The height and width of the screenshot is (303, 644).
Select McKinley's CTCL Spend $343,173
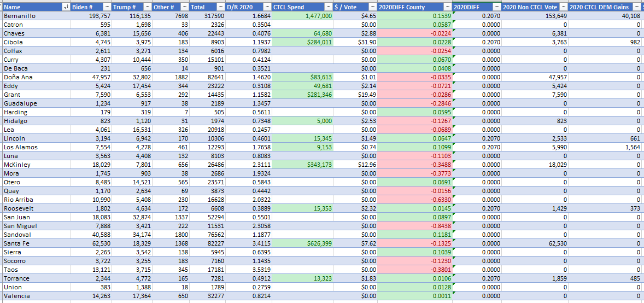pos(302,165)
